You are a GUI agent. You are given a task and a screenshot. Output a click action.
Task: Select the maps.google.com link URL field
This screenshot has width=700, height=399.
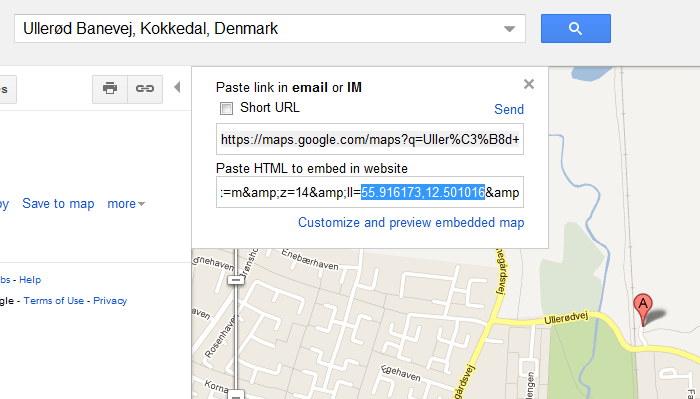[x=370, y=140]
